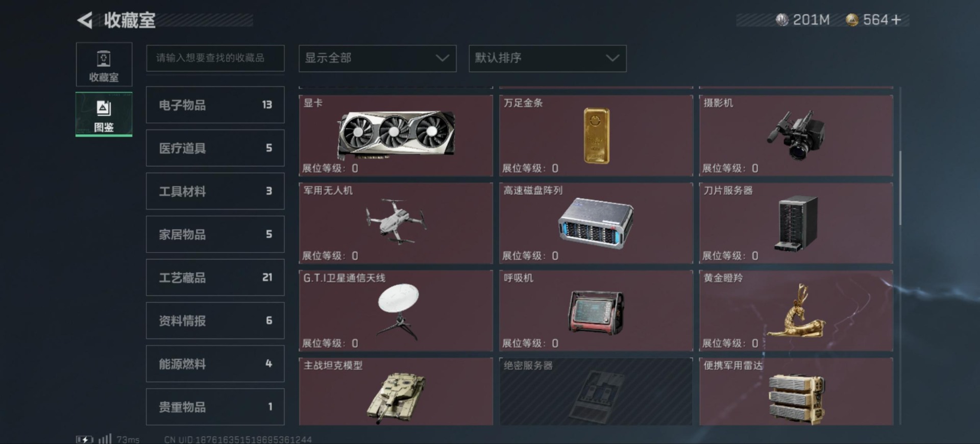The width and height of the screenshot is (980, 444).
Task: Expand the 默认排序 sort dropdown
Action: click(547, 58)
